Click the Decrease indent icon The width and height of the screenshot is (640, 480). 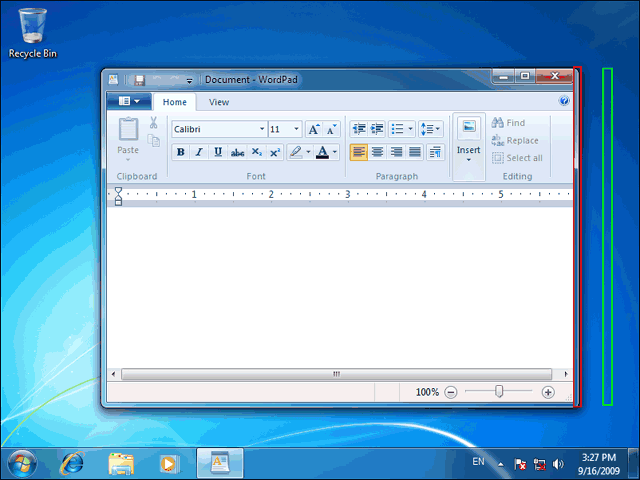[x=359, y=129]
